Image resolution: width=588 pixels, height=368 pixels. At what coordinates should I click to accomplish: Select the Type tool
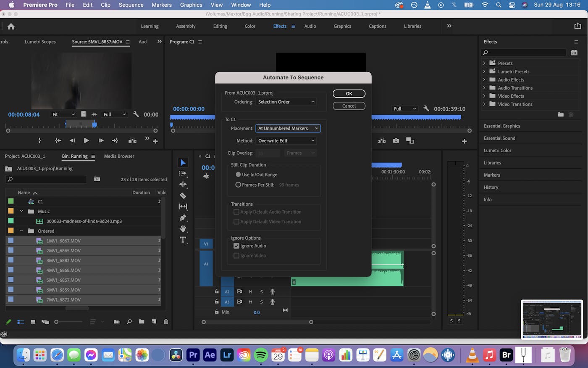pyautogui.click(x=183, y=240)
